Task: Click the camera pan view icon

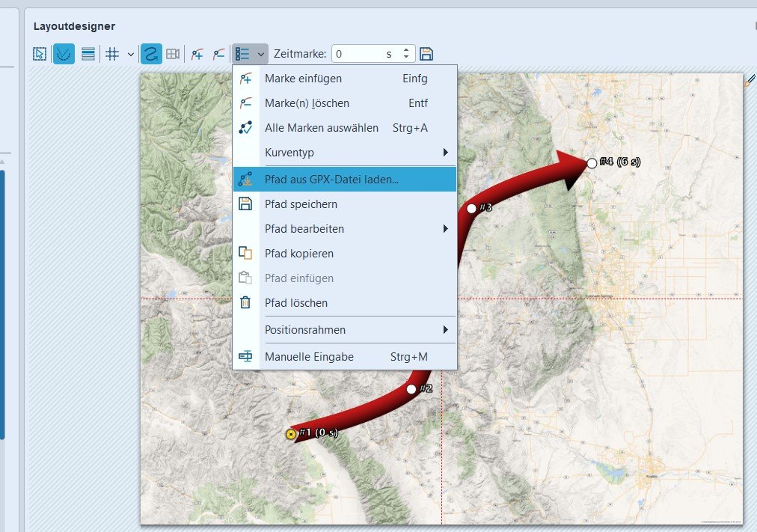Action: [173, 54]
